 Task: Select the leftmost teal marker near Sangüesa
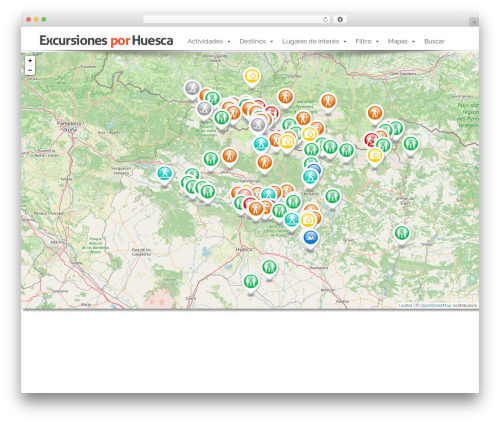click(x=165, y=175)
